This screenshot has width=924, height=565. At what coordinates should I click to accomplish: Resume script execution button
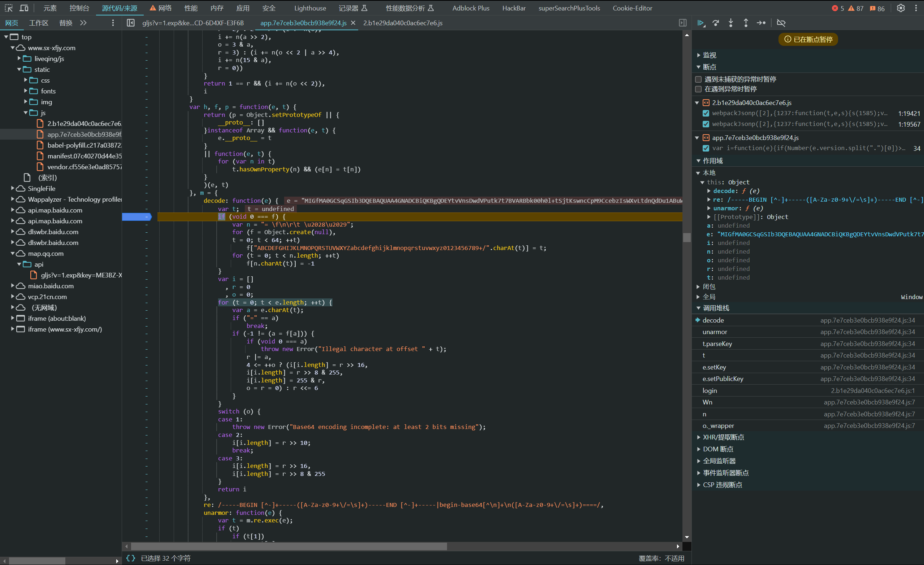pos(701,23)
